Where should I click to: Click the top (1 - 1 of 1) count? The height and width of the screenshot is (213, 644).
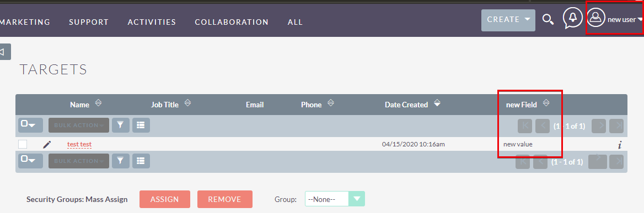tap(569, 125)
